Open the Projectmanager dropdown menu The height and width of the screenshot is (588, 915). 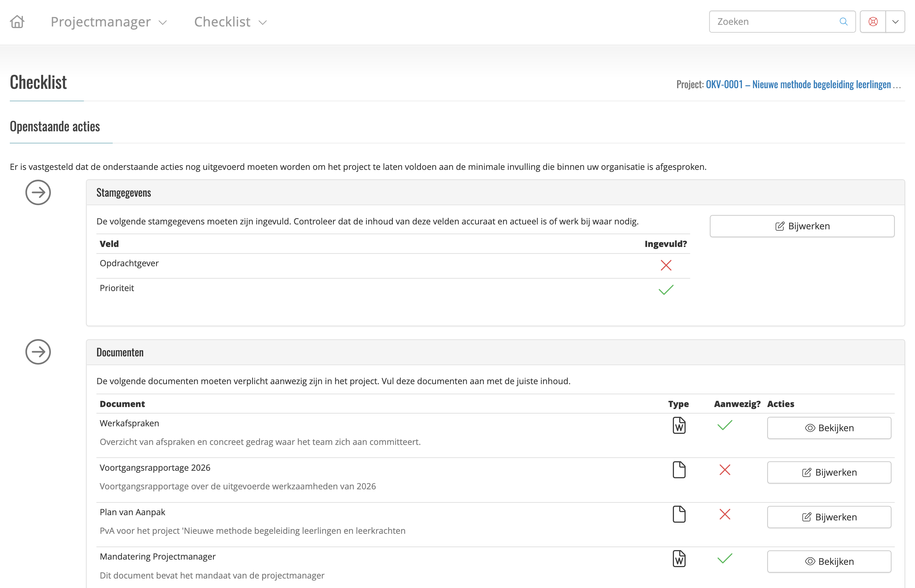[108, 22]
